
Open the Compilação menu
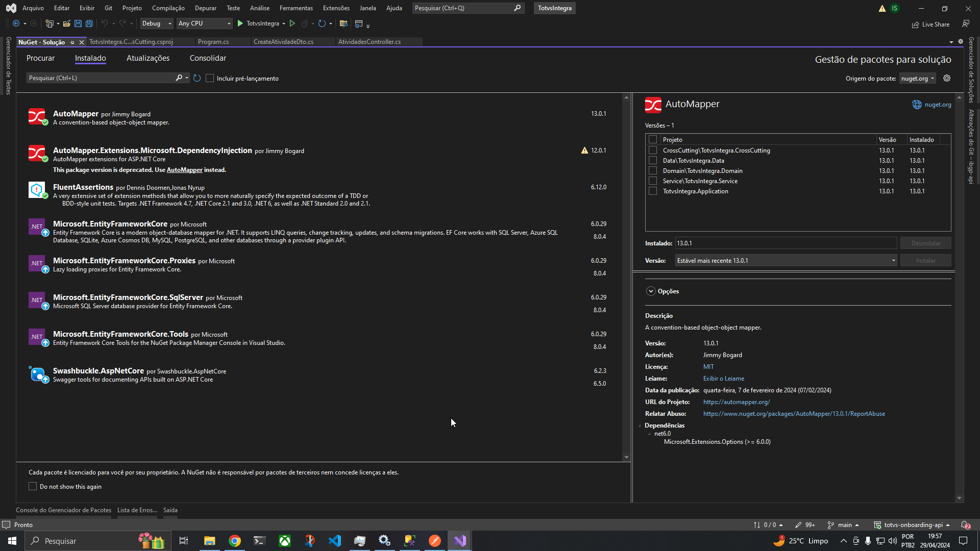click(x=168, y=8)
